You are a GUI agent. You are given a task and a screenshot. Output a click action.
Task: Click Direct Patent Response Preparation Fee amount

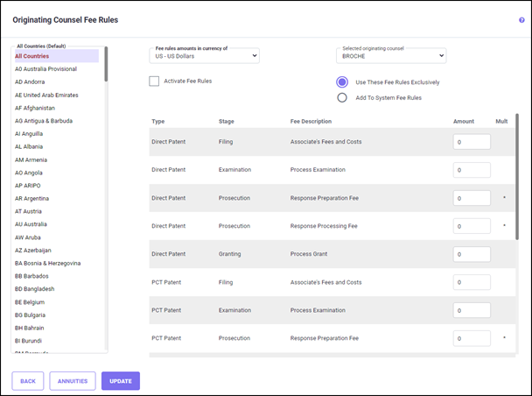pyautogui.click(x=471, y=198)
